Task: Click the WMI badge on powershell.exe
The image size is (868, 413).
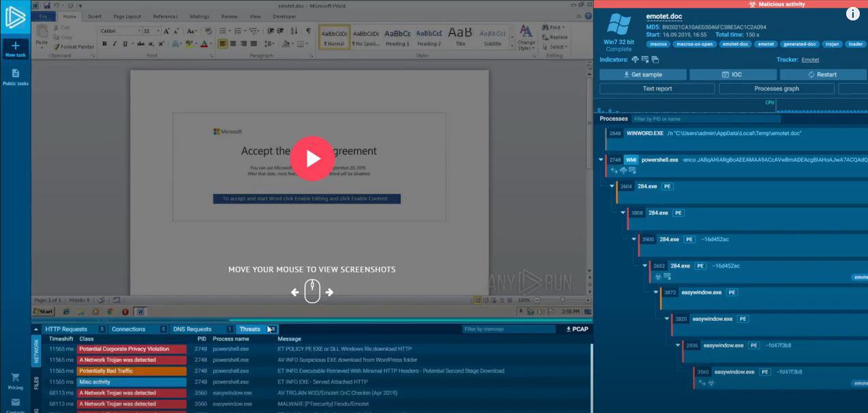Action: coord(631,160)
